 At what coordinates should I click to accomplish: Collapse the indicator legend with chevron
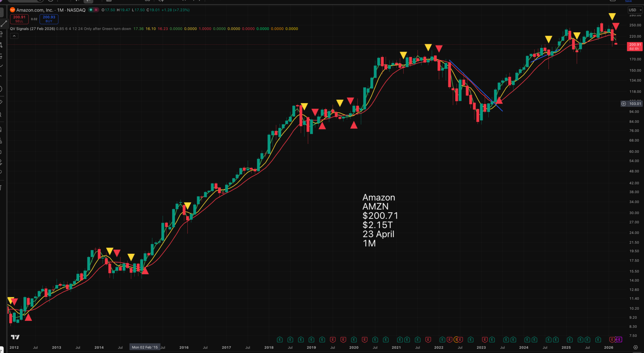click(x=14, y=36)
